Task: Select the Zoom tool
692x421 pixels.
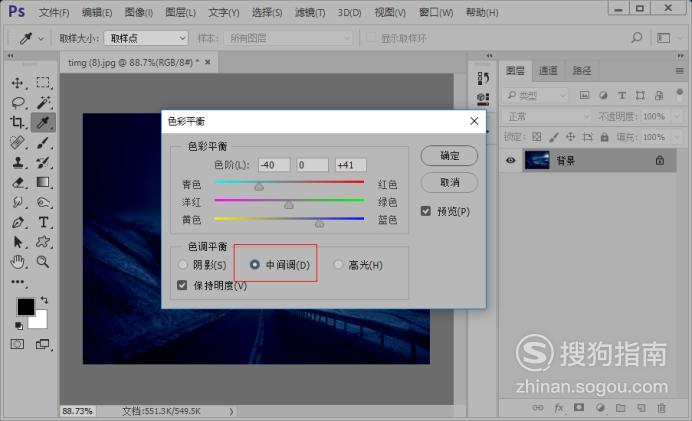Action: [43, 262]
